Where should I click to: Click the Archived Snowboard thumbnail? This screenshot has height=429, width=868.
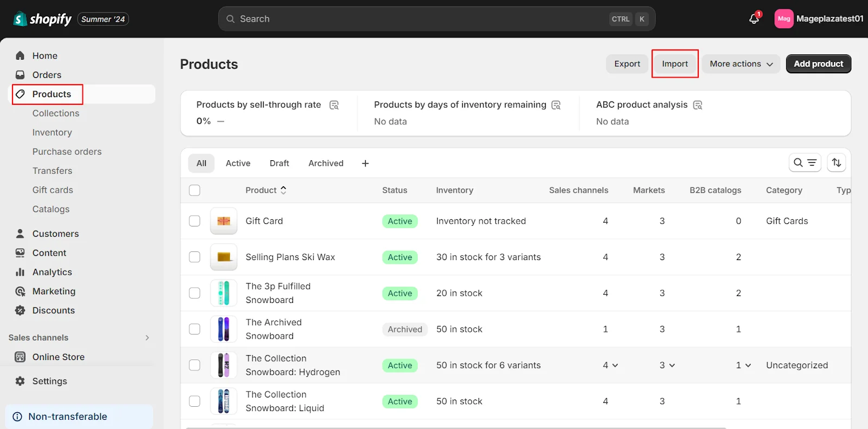coord(224,329)
